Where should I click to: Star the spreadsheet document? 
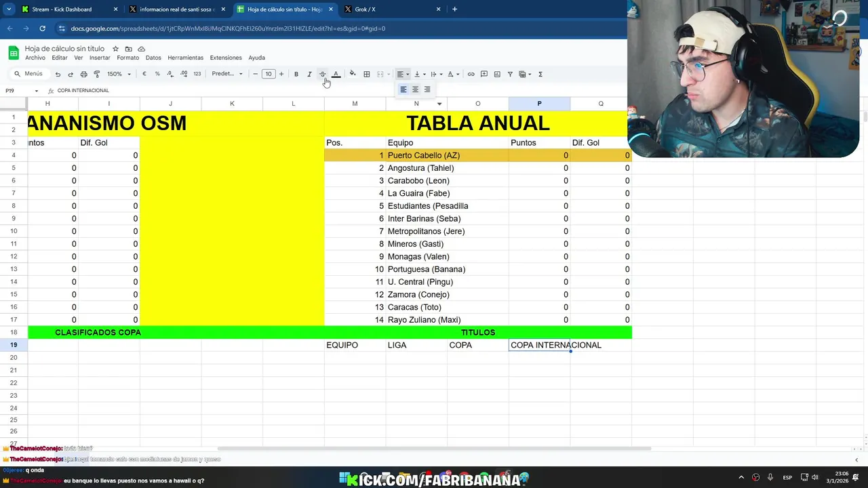click(115, 49)
